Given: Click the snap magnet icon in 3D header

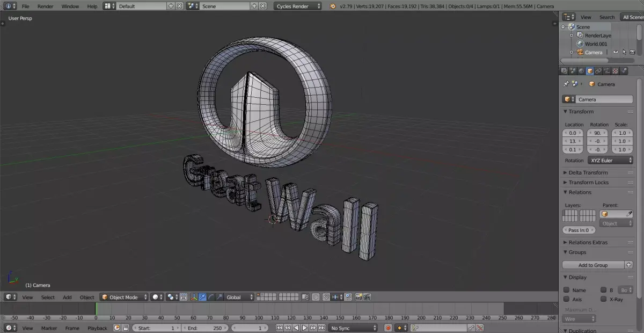Looking at the screenshot, I should tap(326, 297).
